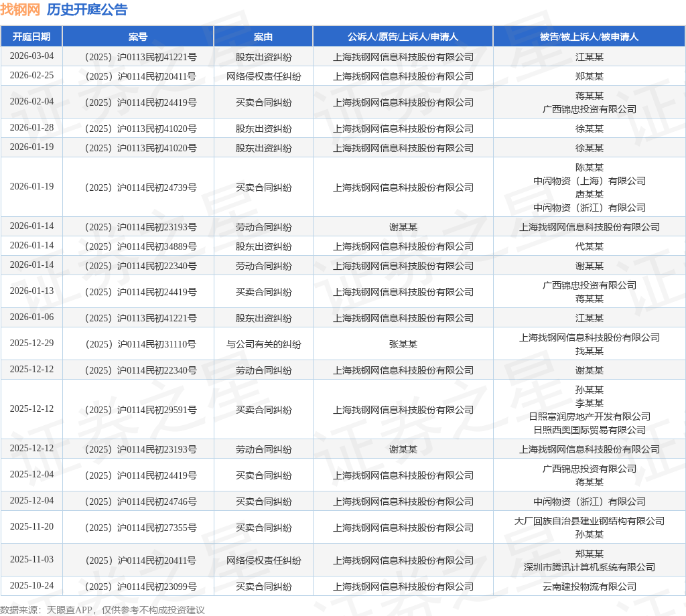Click the date cell 2026-01-13

(x=31, y=291)
